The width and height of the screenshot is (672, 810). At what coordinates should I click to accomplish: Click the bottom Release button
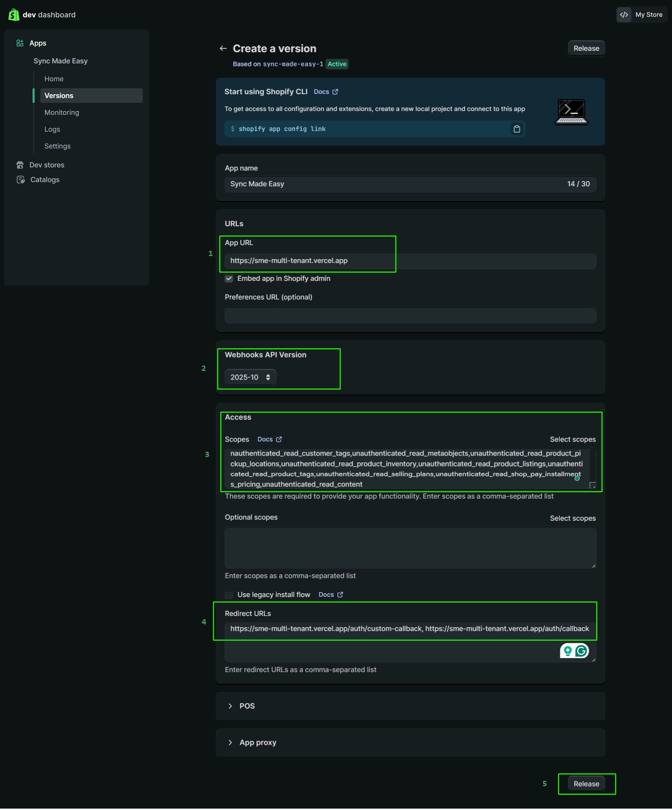586,784
